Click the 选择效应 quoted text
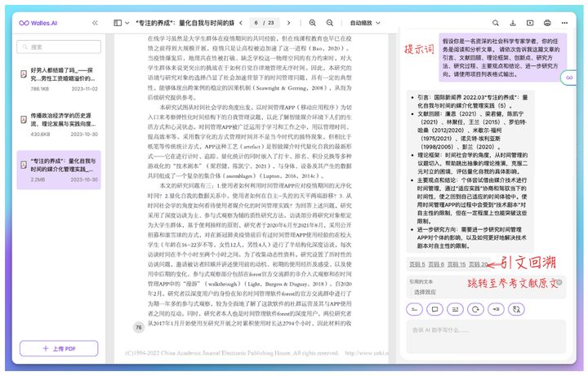 click(425, 292)
